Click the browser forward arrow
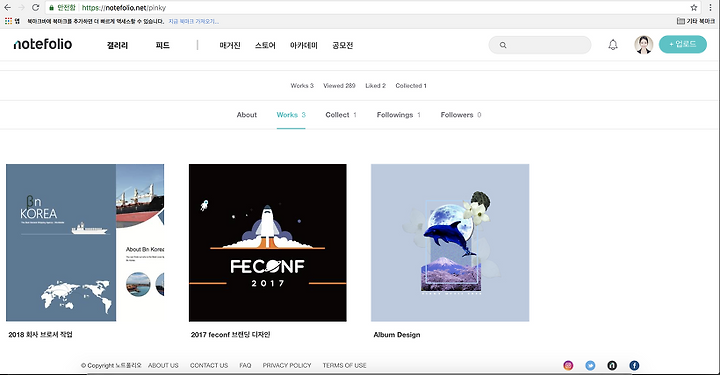The image size is (720, 375). pos(21,7)
